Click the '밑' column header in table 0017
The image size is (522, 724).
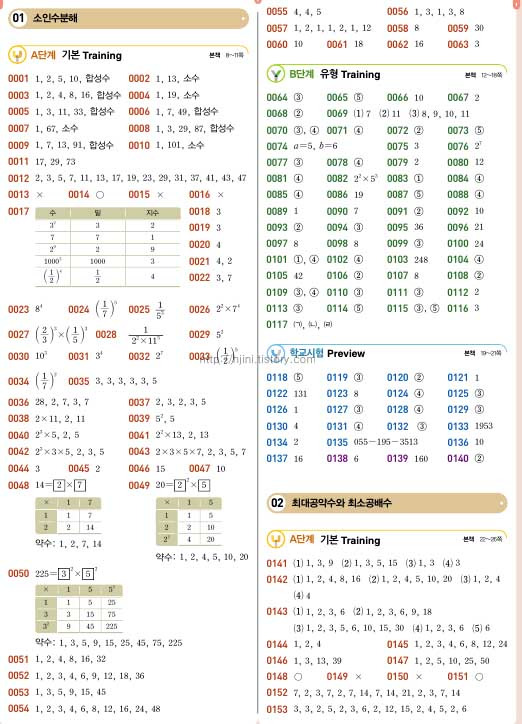[x=98, y=213]
